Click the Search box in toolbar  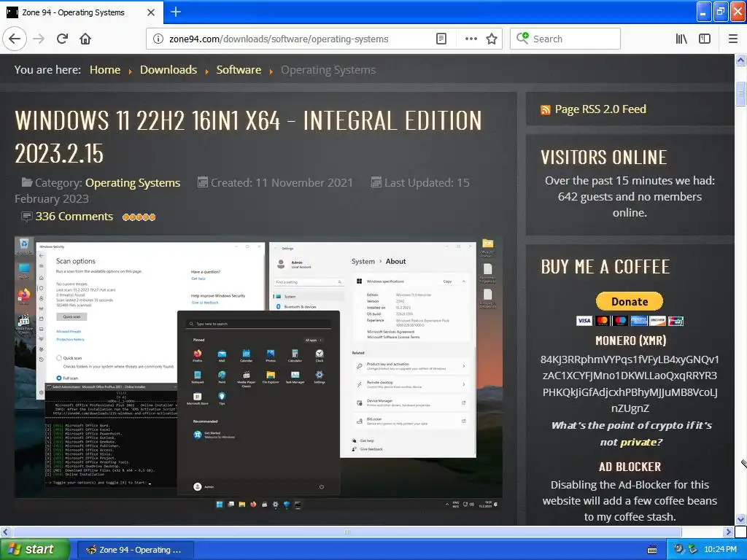click(x=565, y=39)
